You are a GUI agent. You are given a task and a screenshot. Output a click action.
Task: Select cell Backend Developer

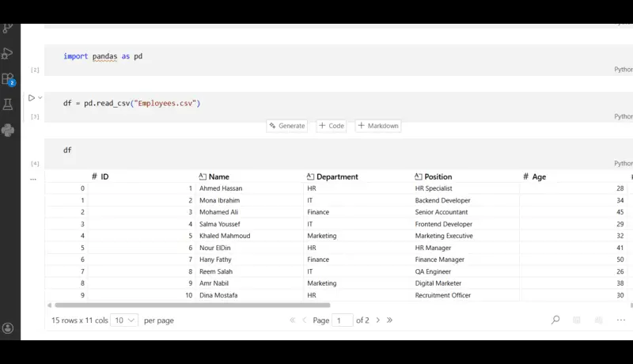443,200
